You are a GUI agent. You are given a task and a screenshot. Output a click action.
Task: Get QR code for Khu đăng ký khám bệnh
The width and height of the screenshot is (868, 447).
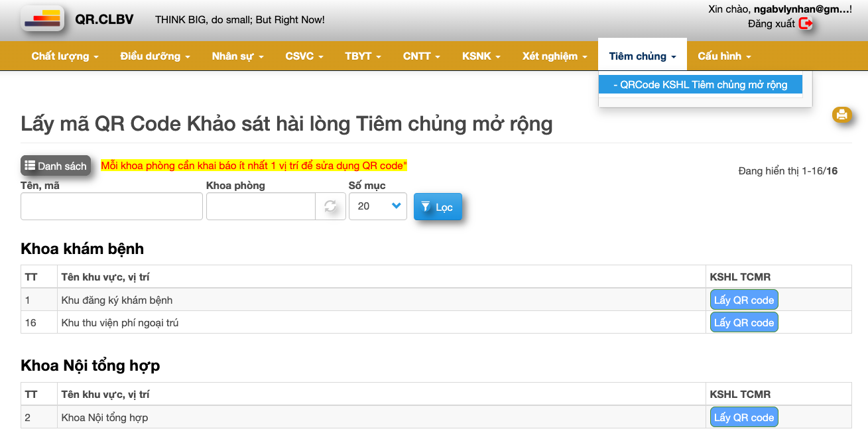tap(743, 300)
